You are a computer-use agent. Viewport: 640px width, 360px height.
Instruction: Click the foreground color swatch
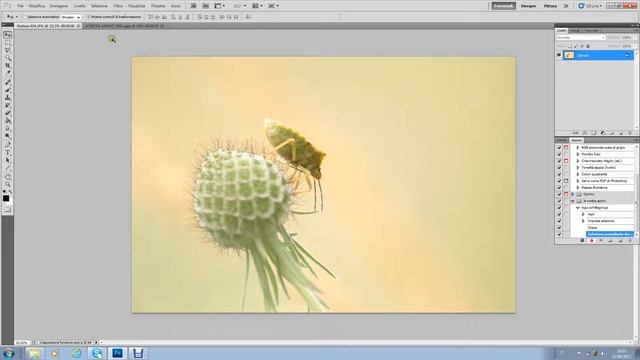[x=6, y=198]
